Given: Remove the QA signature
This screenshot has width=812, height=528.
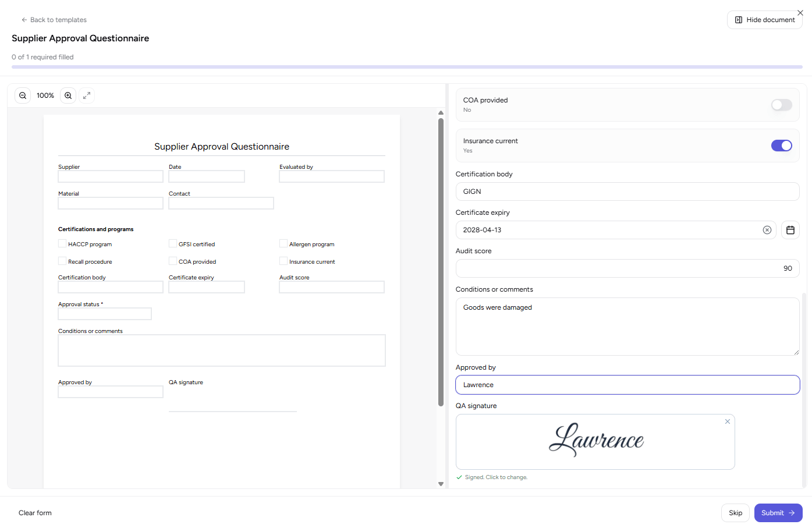Looking at the screenshot, I should 728,421.
